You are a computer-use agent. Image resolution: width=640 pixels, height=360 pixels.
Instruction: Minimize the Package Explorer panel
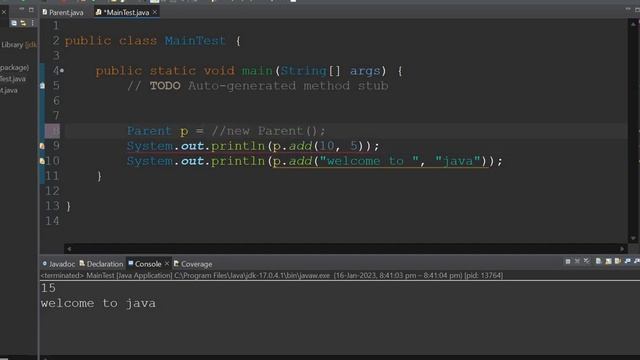tap(22, 9)
